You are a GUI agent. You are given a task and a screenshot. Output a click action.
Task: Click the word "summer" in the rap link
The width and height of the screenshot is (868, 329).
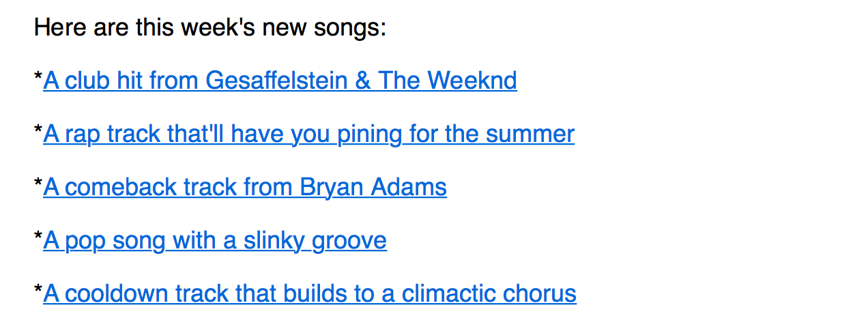point(530,134)
